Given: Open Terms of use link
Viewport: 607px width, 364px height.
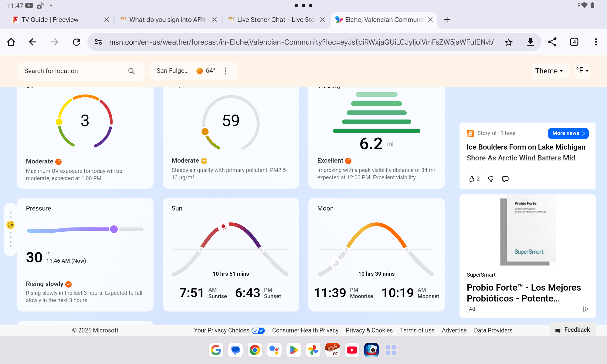Looking at the screenshot, I should point(417,330).
